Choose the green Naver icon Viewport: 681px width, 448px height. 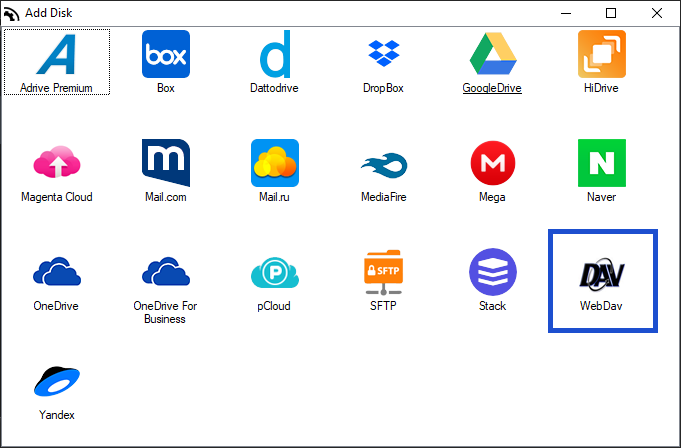point(602,163)
